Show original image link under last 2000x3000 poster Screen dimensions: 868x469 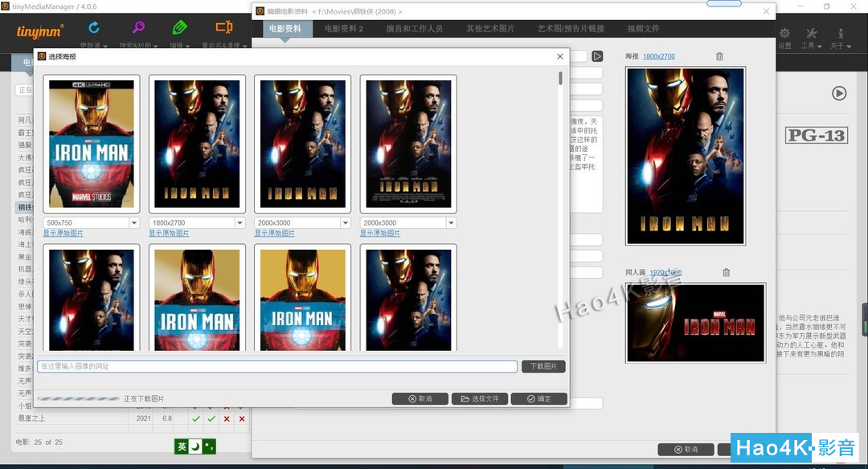pos(380,234)
